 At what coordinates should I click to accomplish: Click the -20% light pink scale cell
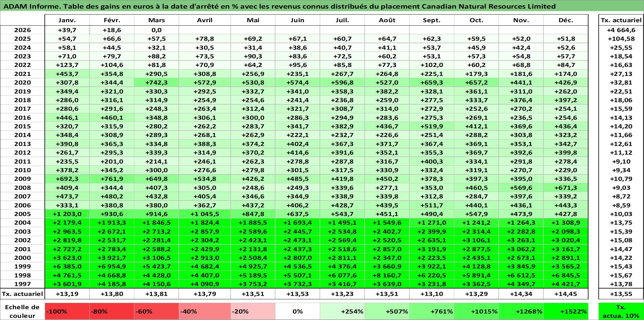[x=253, y=311]
